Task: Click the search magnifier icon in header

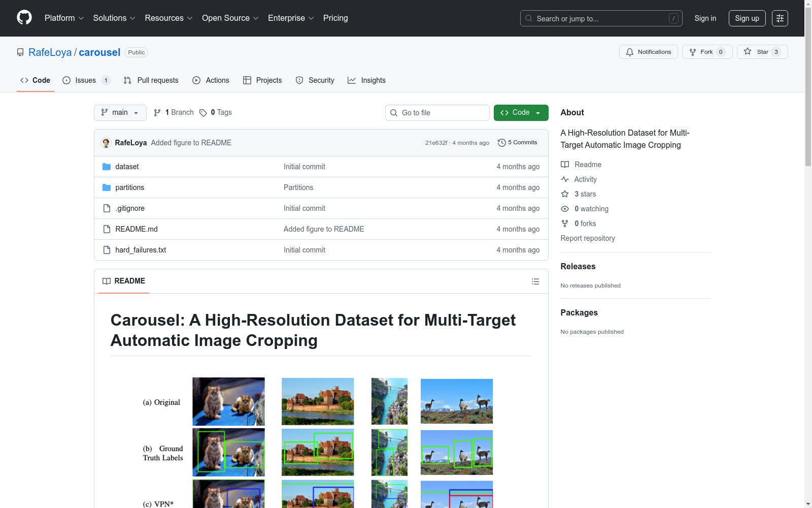Action: pos(529,18)
